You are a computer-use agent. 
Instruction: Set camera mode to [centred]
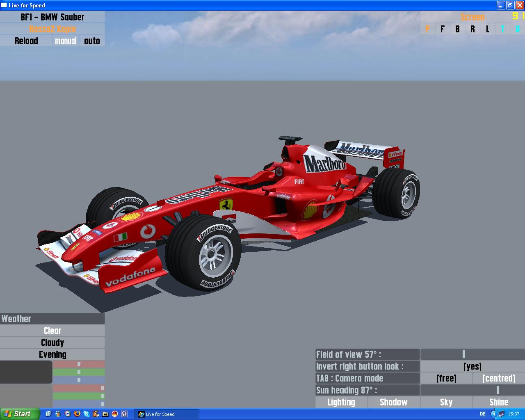pos(499,378)
